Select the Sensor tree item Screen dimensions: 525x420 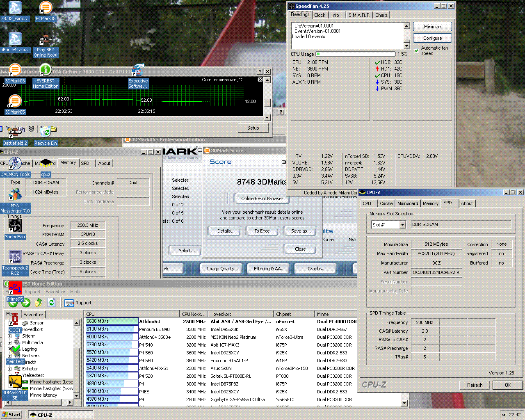(37, 323)
